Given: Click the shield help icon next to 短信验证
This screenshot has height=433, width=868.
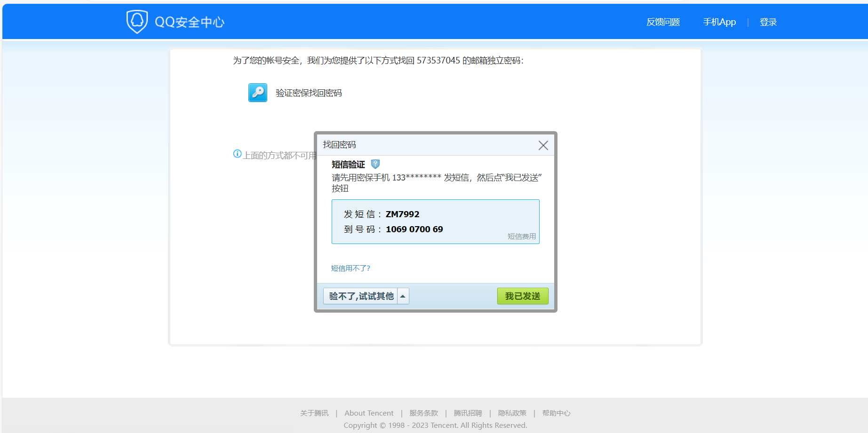Looking at the screenshot, I should pos(375,164).
